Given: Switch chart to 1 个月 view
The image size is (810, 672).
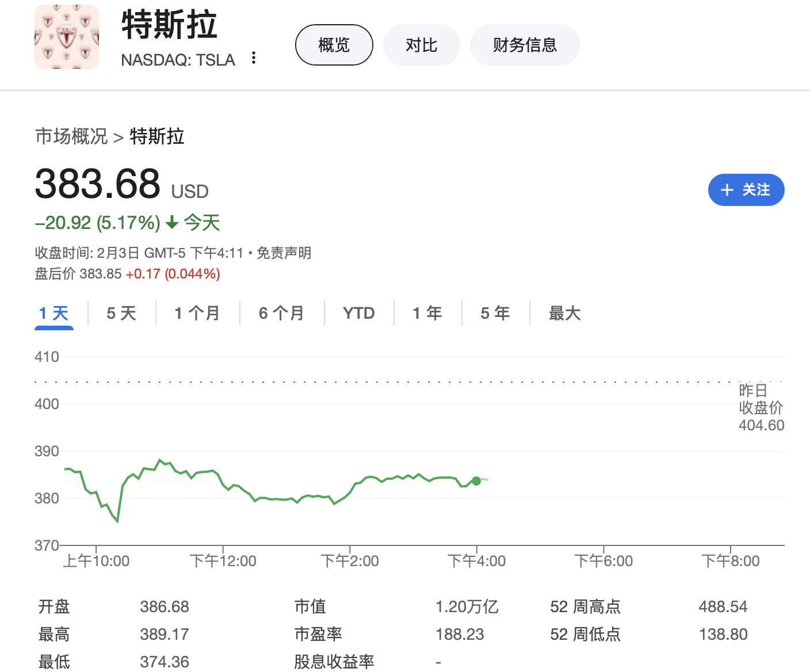Looking at the screenshot, I should click(197, 313).
